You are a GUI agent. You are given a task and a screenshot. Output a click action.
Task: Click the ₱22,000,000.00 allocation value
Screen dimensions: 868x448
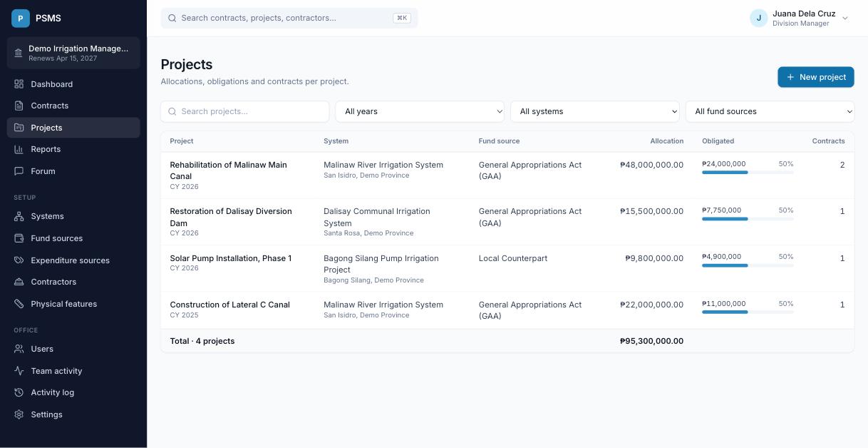tap(651, 305)
